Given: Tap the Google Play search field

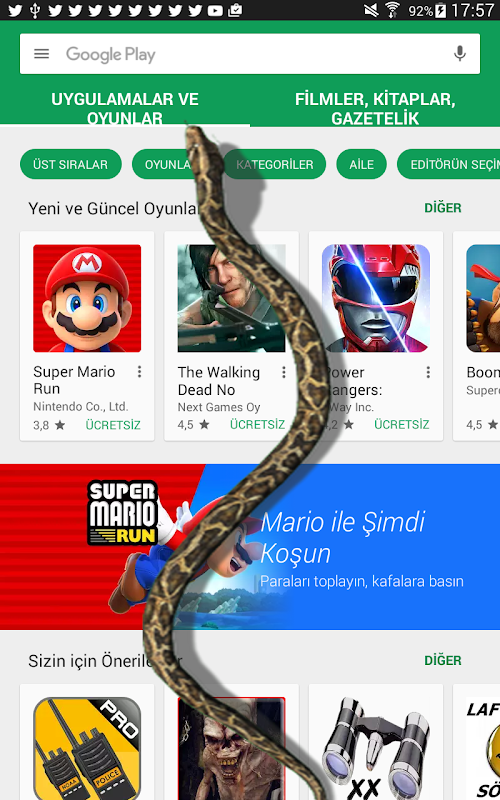Looking at the screenshot, I should [250, 54].
